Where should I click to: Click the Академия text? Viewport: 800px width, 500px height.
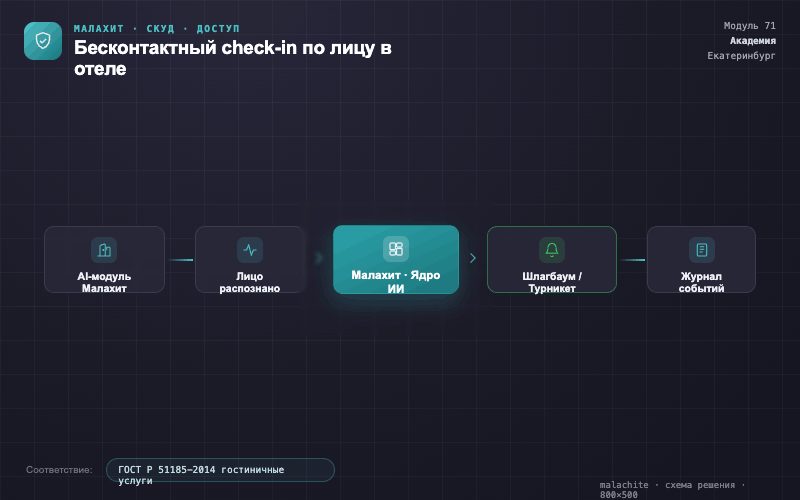[753, 40]
